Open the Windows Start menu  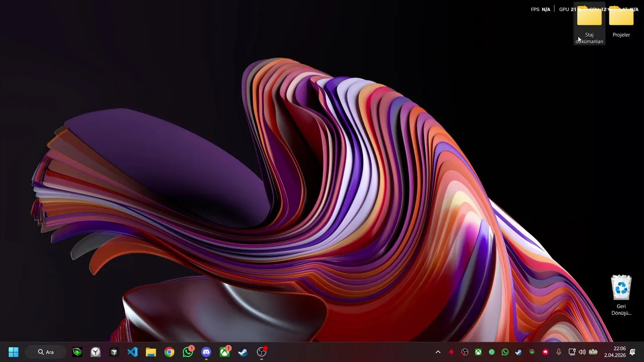[14, 352]
